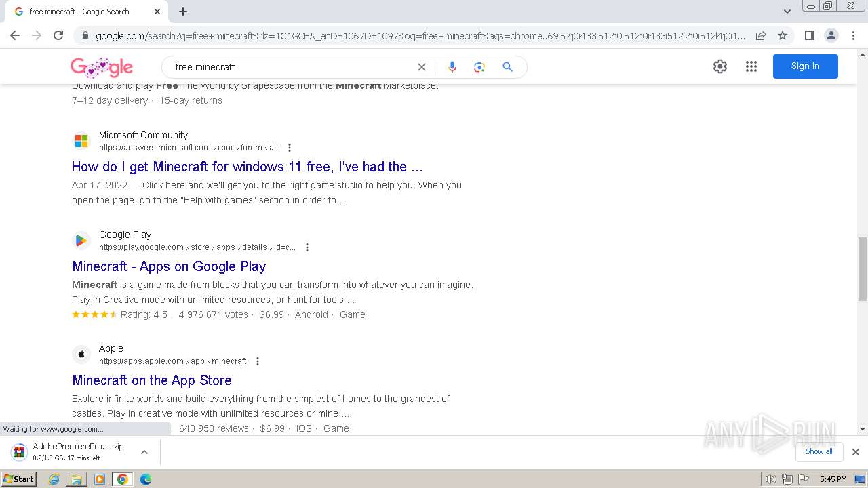Open the Chrome profile avatar

(x=831, y=35)
